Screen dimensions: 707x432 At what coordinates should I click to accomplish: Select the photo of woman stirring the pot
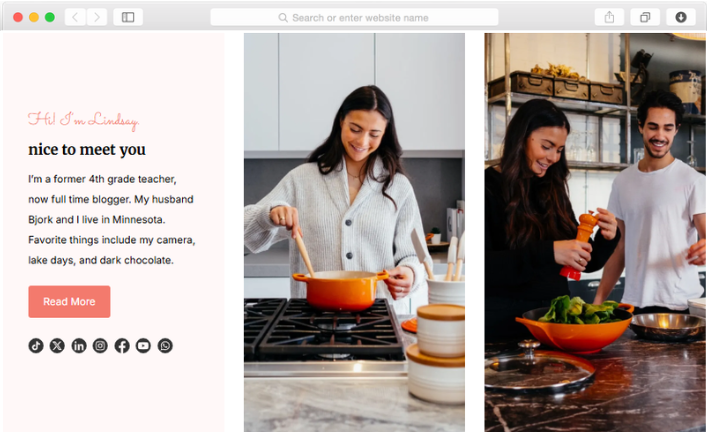354,232
